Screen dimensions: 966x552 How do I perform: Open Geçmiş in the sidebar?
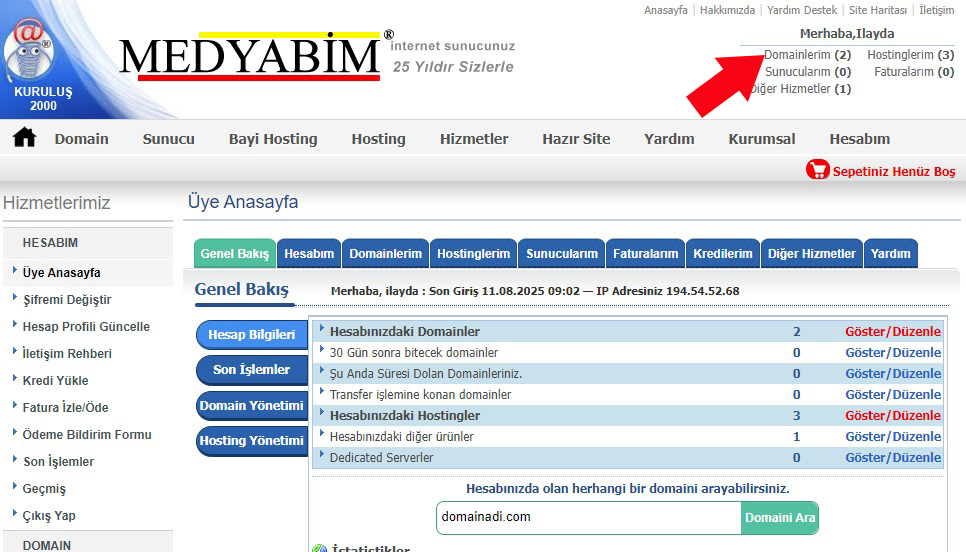pyautogui.click(x=44, y=489)
